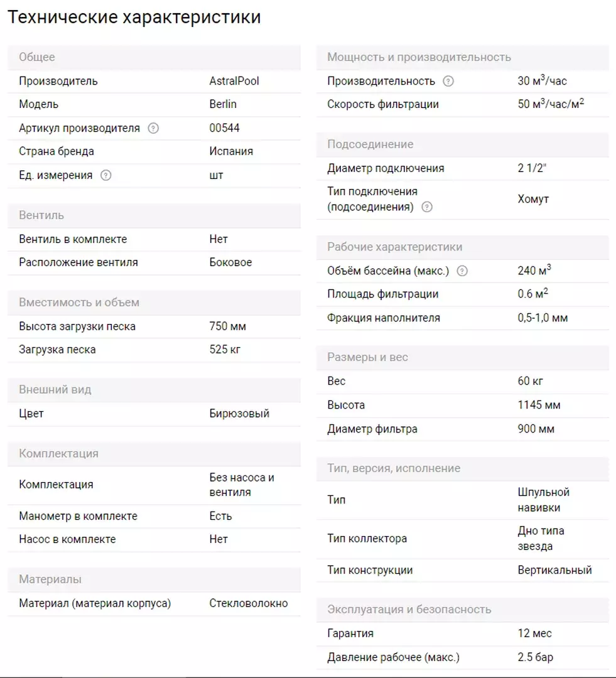This screenshot has width=616, height=678.
Task: Click the Бирюзовый color value
Action: click(239, 413)
